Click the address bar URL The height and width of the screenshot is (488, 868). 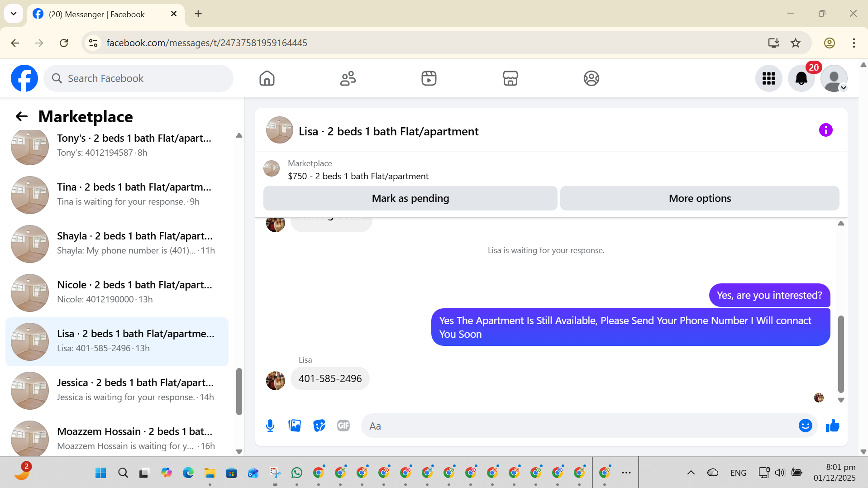[207, 43]
